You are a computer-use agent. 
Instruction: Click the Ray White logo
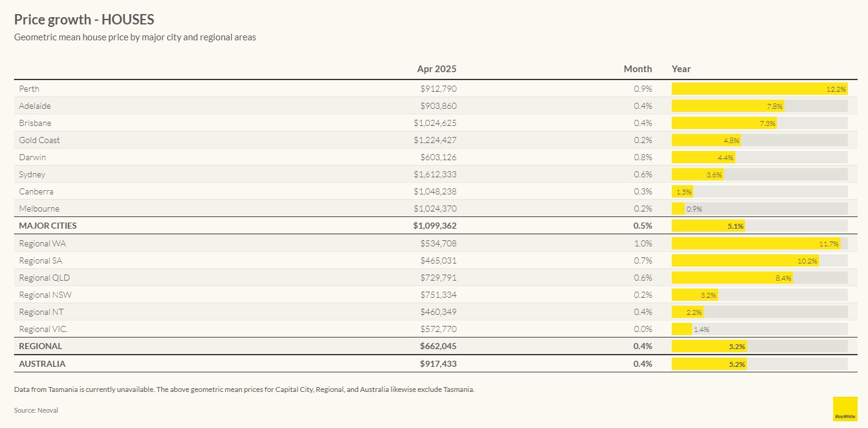(845, 408)
